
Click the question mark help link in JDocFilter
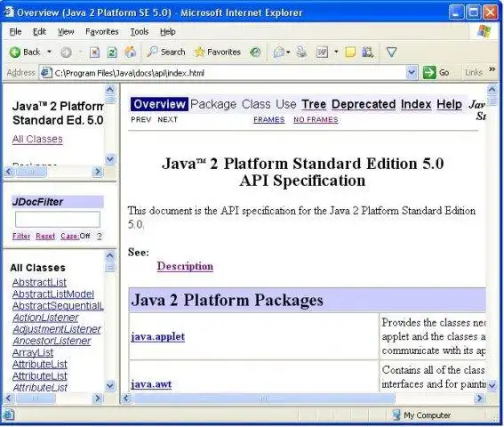click(x=100, y=236)
